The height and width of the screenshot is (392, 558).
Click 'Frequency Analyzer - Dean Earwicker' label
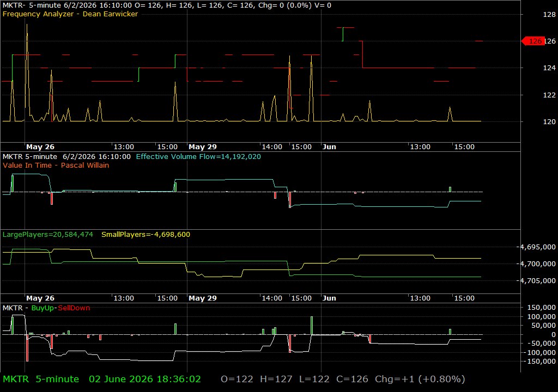70,14
